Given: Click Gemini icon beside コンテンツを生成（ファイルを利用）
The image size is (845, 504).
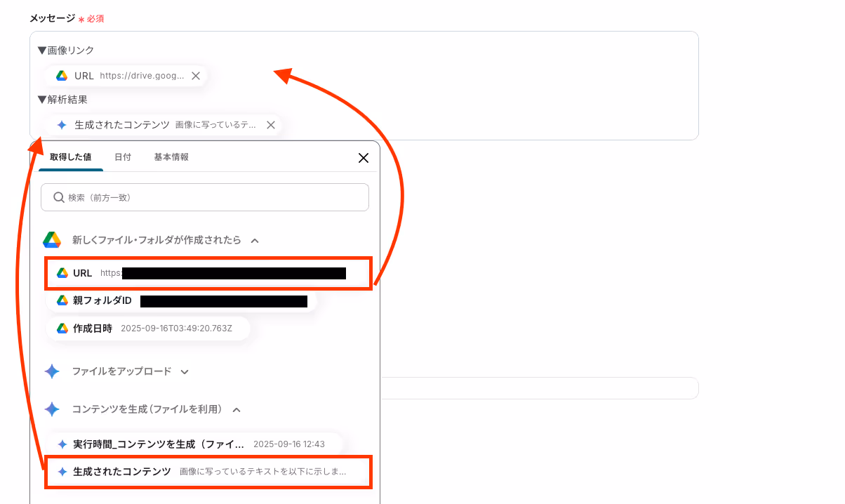Looking at the screenshot, I should 52,409.
